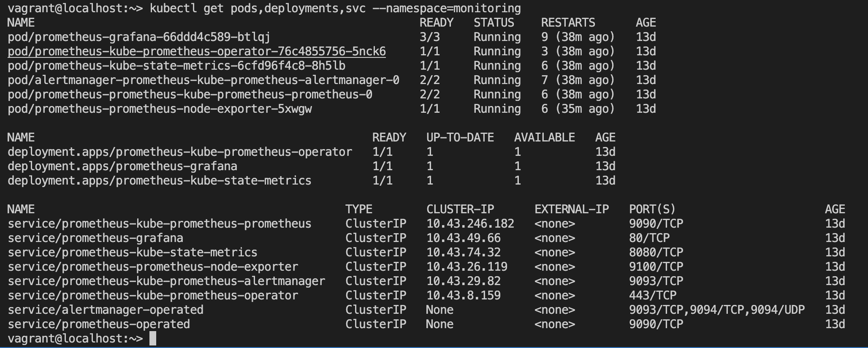Click service/prometheus-prometheus-node-exporter name

click(153, 267)
